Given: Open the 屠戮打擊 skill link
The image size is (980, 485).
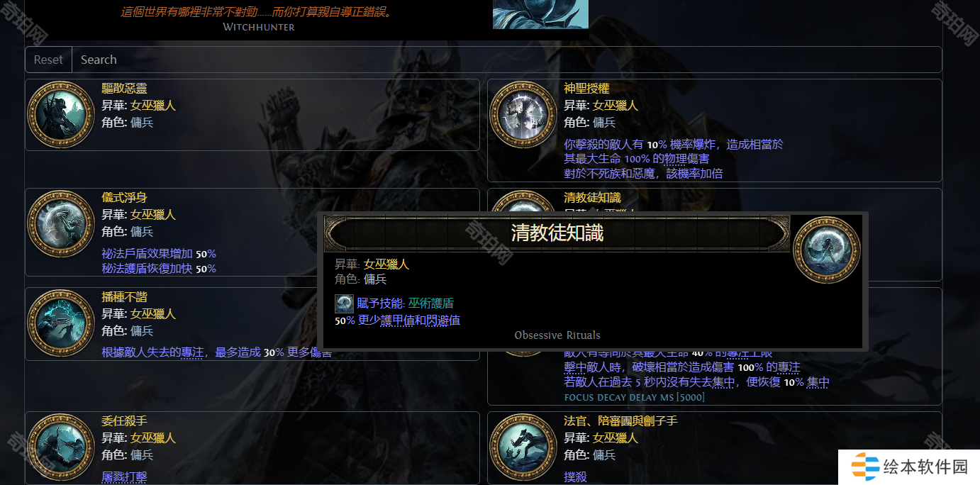Looking at the screenshot, I should point(124,476).
